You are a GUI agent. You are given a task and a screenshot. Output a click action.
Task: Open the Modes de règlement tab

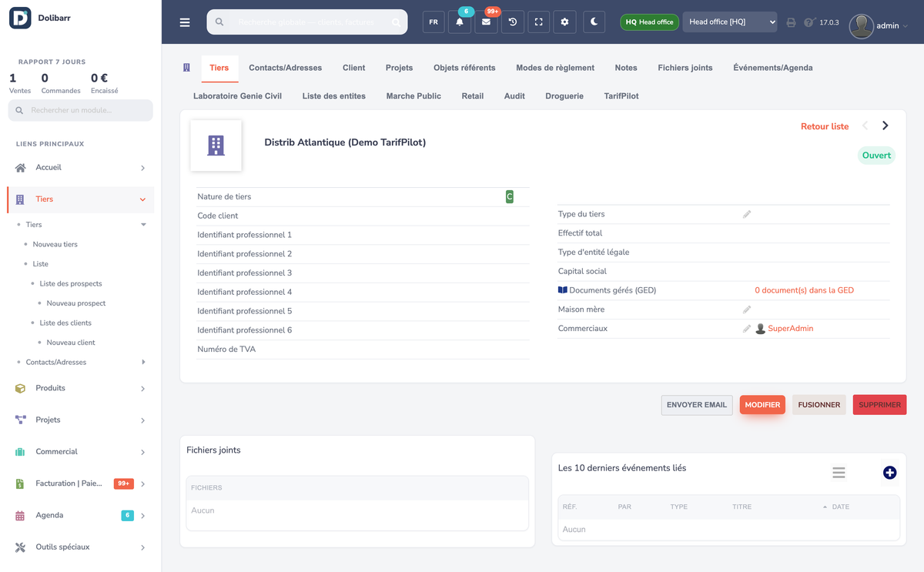click(x=555, y=68)
